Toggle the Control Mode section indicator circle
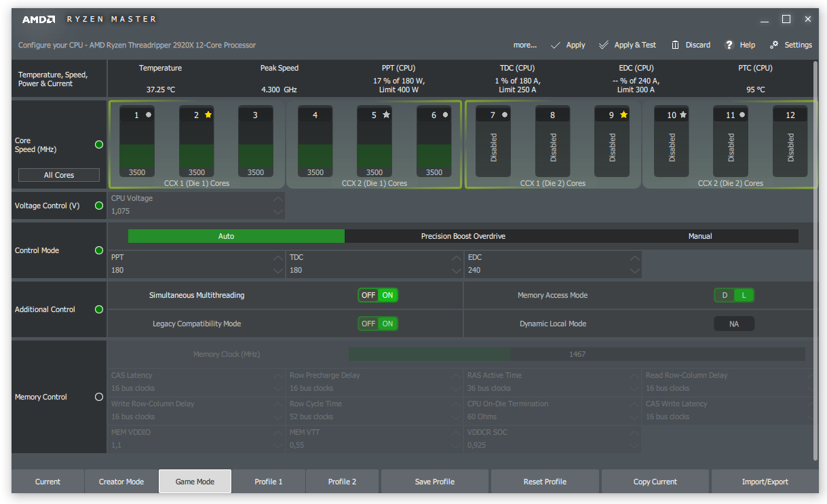Viewport: 827px width, 504px height. tap(99, 250)
